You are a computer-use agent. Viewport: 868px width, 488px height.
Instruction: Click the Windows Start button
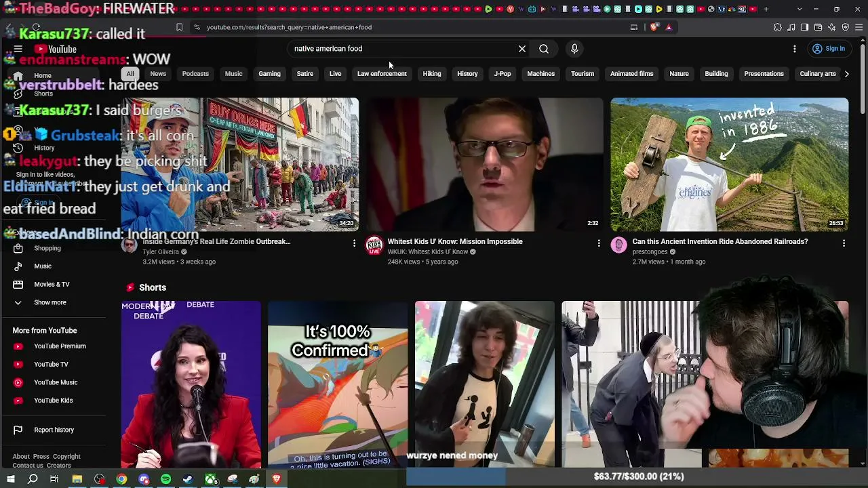(11, 479)
